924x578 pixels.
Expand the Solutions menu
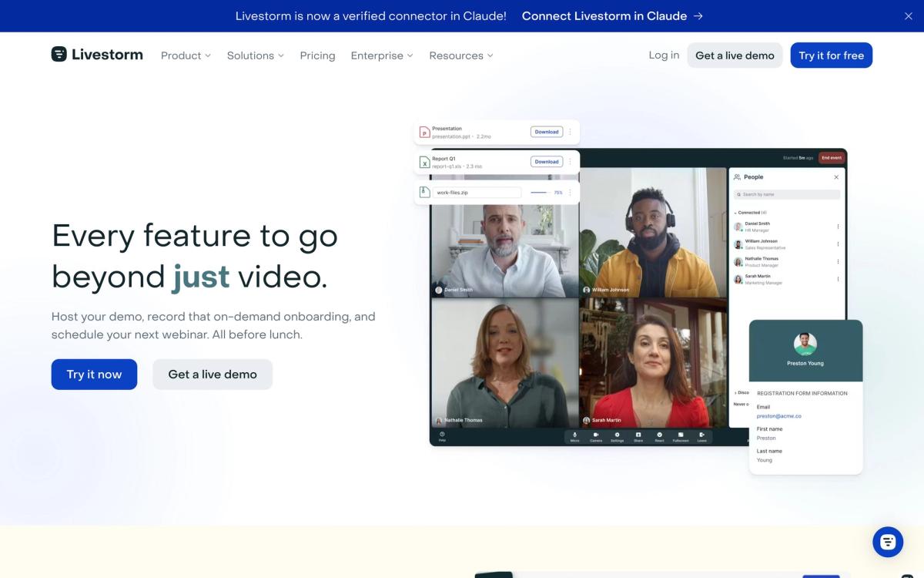[256, 55]
